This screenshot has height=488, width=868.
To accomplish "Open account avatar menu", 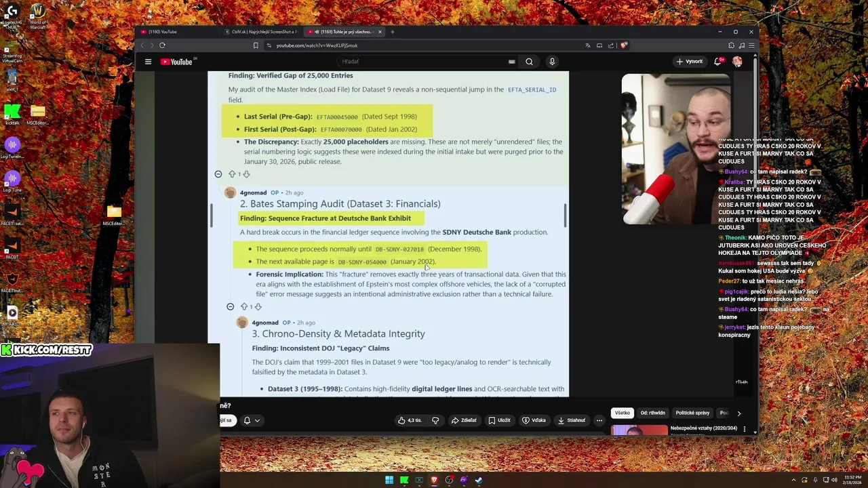I will click(737, 62).
